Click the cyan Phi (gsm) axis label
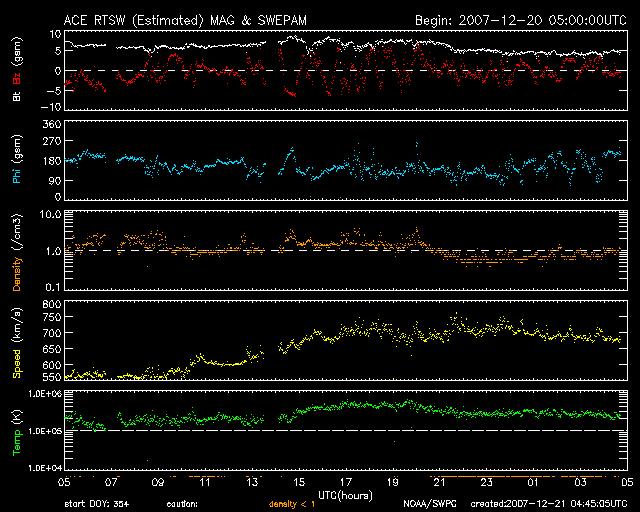Viewport: 640px width, 512px height. [x=16, y=159]
